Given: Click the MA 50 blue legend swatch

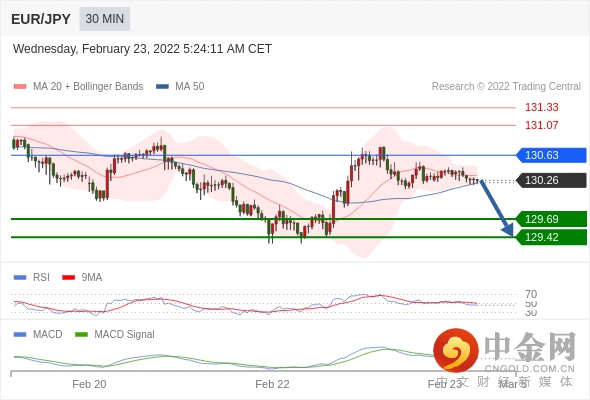Looking at the screenshot, I should 162,87.
